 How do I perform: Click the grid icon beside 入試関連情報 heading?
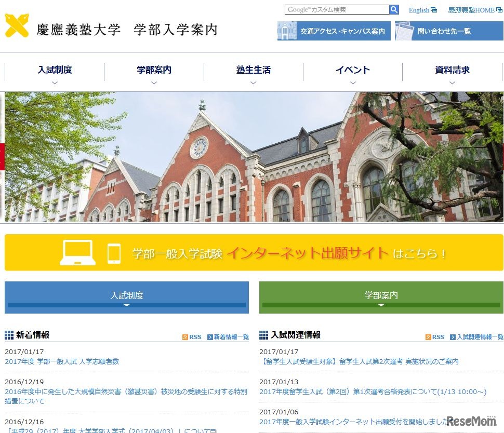pyautogui.click(x=263, y=335)
